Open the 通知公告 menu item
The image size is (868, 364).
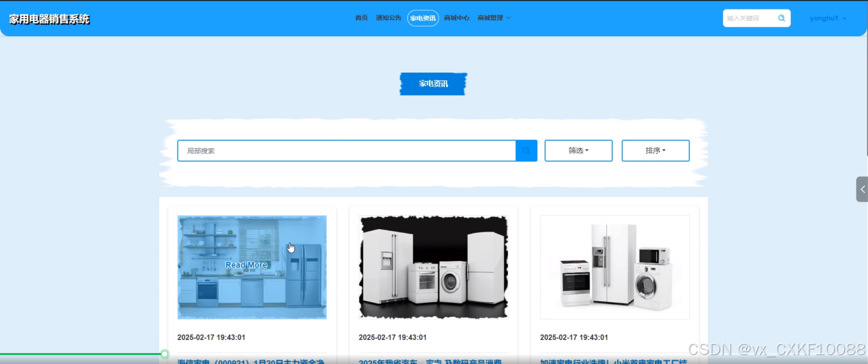click(x=389, y=18)
